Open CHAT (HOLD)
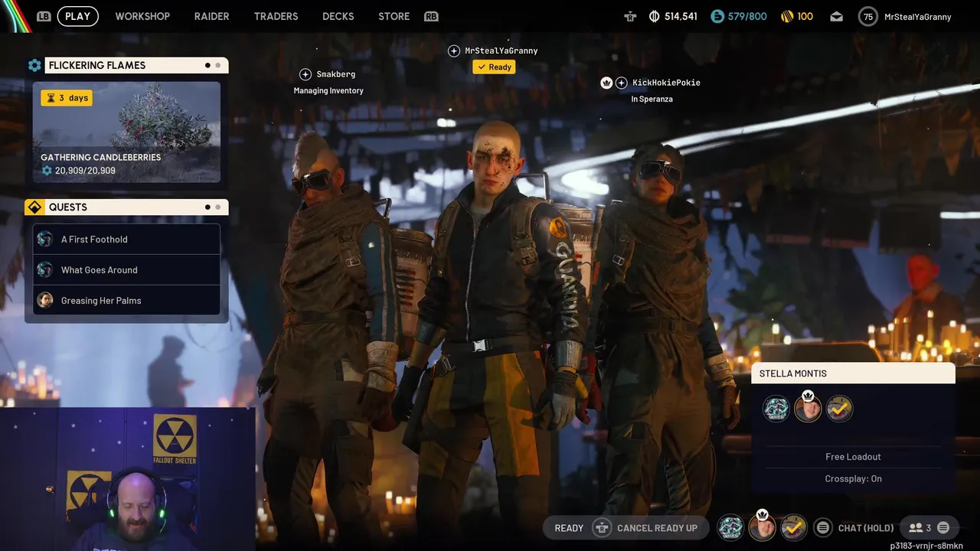The image size is (980, 551). [x=866, y=528]
